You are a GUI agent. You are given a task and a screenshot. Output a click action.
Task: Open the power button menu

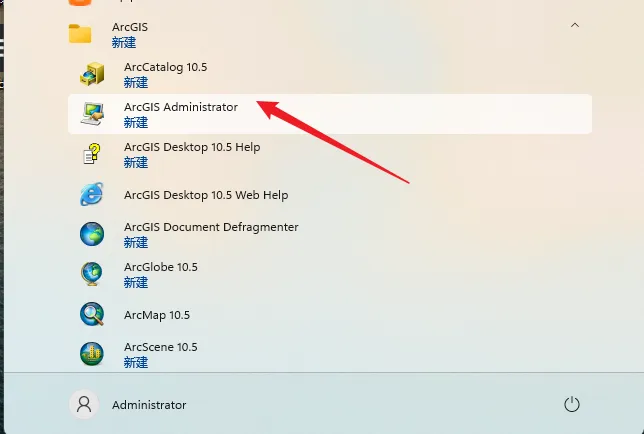(572, 404)
